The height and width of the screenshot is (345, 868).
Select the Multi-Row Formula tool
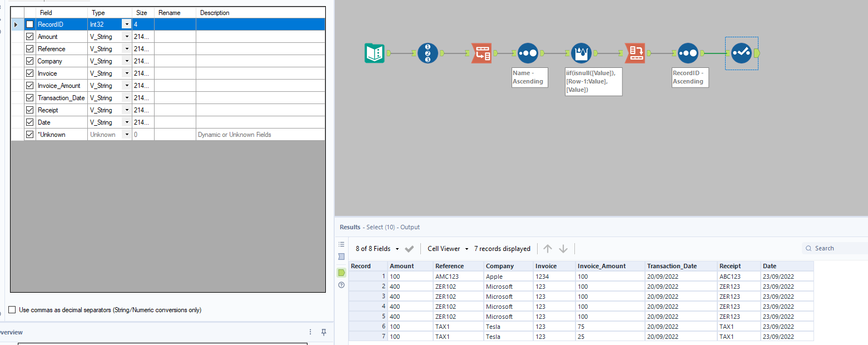581,53
